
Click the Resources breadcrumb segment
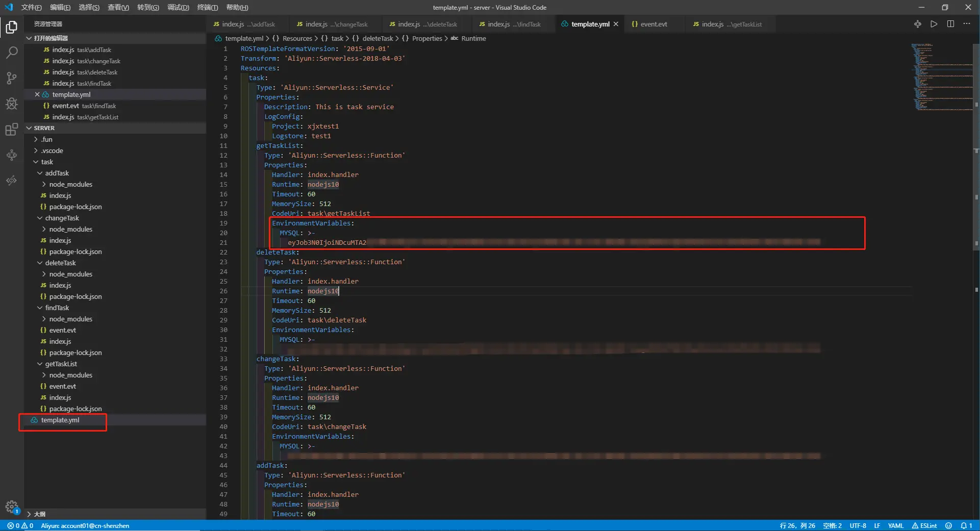[x=297, y=39]
